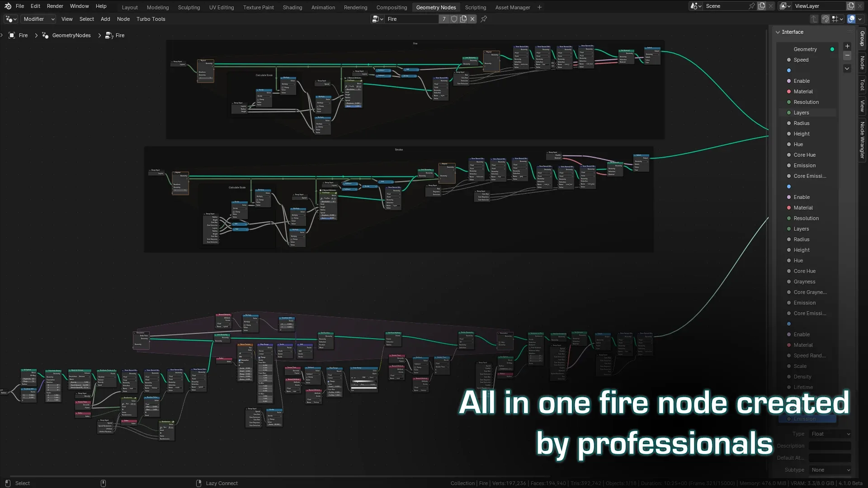Open the View menu in node editor
Screen dimensions: 868x488
tap(66, 19)
